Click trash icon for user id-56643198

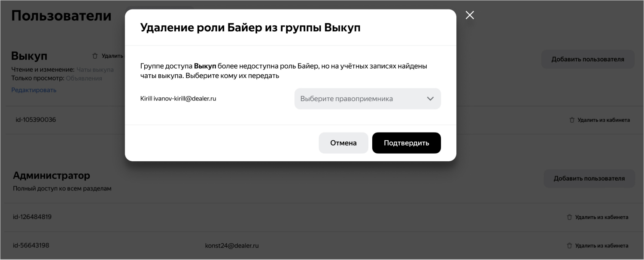pos(569,246)
